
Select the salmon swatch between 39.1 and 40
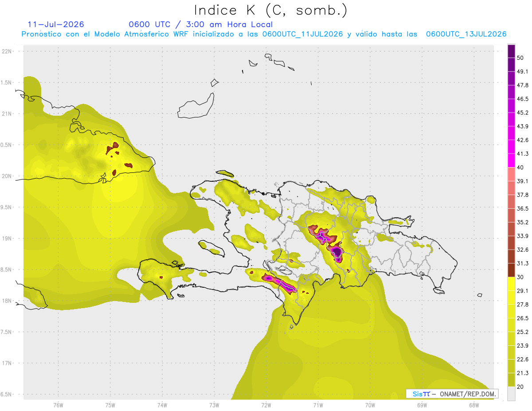point(511,174)
